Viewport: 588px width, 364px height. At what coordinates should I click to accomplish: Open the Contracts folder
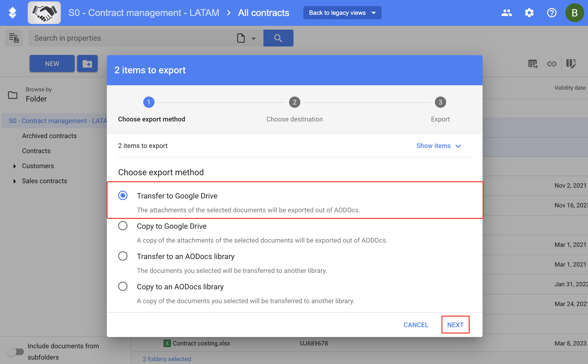point(36,151)
